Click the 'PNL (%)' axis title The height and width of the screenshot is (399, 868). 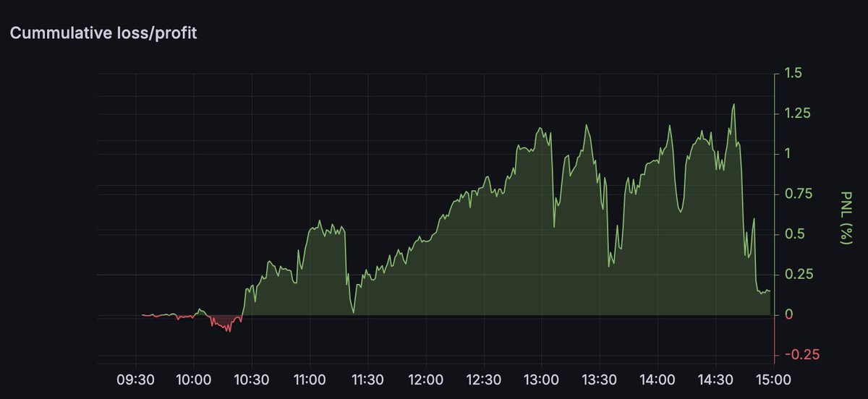(x=846, y=218)
